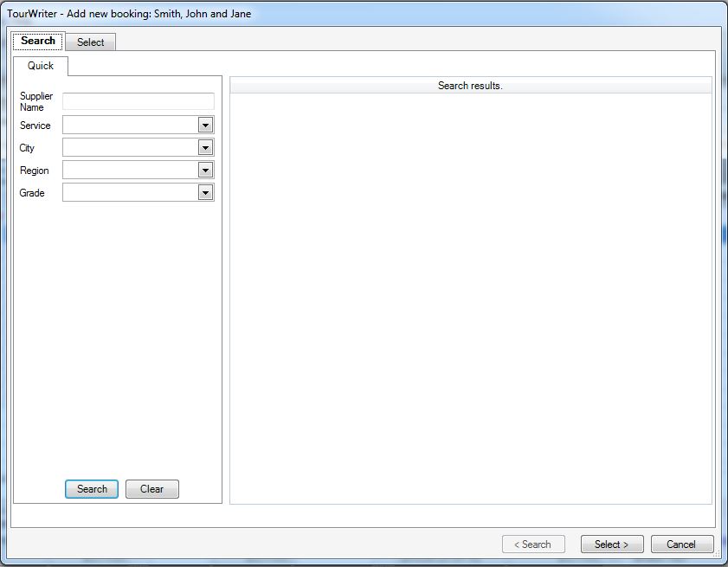Expand the Service dropdown arrow
Viewport: 728px width, 567px height.
tap(205, 126)
